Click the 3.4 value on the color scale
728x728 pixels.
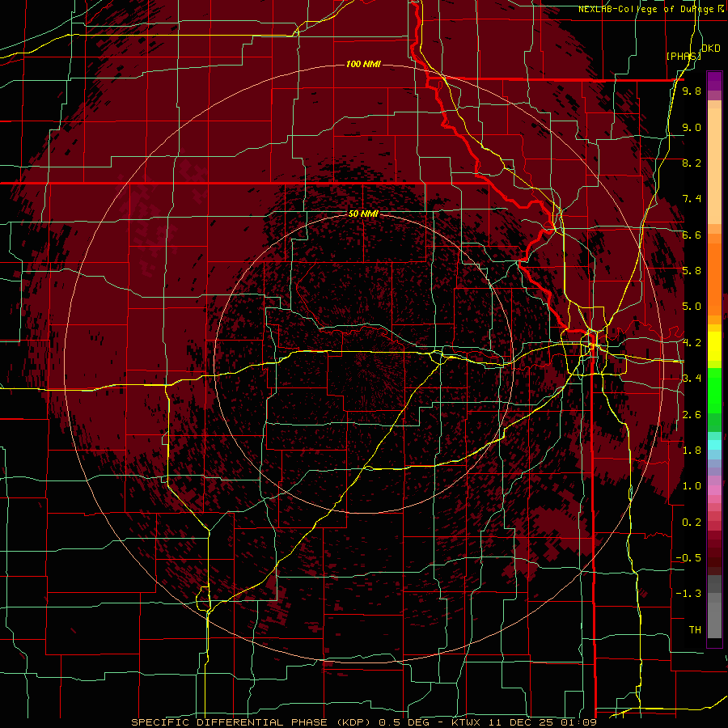(692, 379)
